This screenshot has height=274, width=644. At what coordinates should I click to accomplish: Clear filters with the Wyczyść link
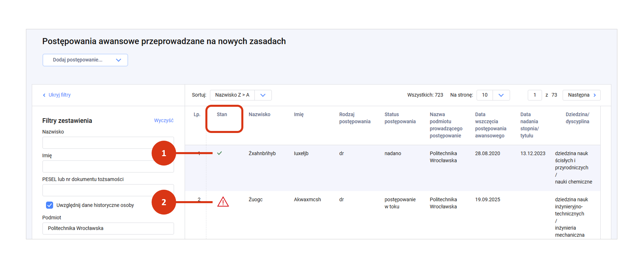click(x=164, y=121)
